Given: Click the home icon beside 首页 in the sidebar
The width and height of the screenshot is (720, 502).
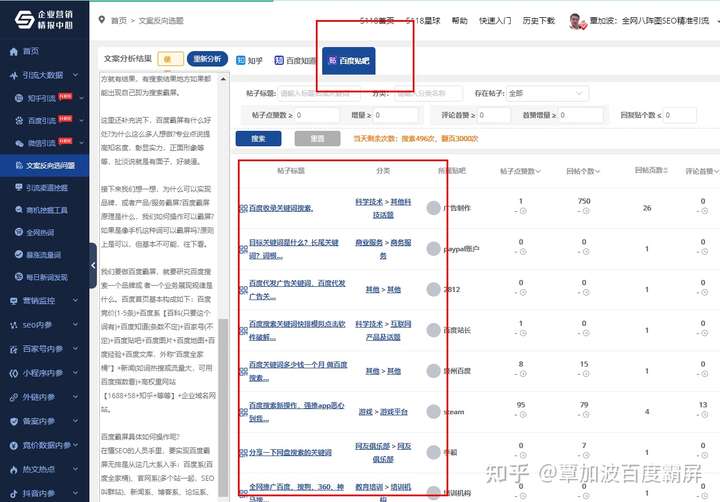Looking at the screenshot, I should 14,51.
